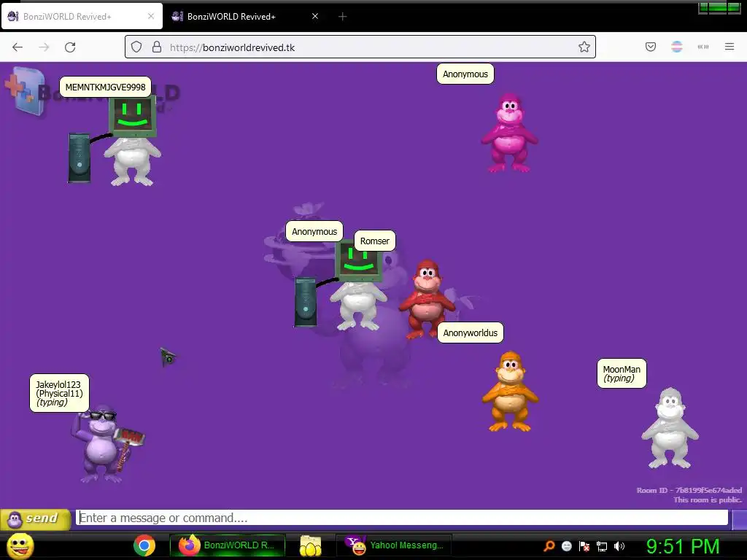
Task: Click the send button
Action: point(35,519)
